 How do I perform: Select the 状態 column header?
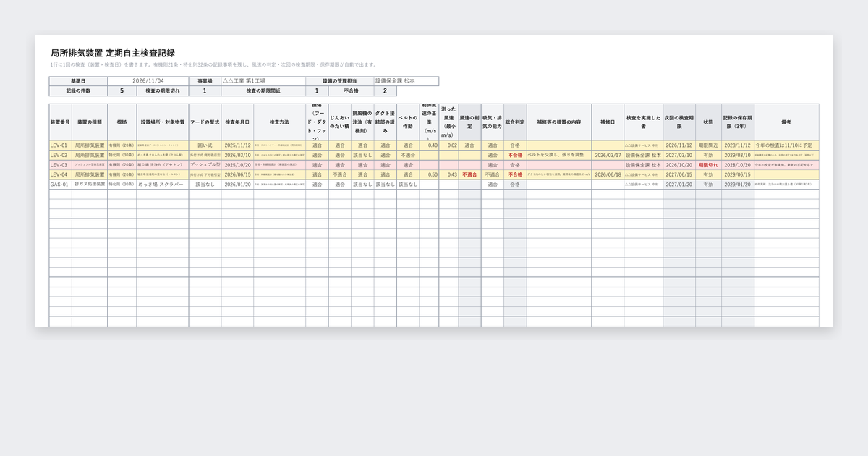708,122
